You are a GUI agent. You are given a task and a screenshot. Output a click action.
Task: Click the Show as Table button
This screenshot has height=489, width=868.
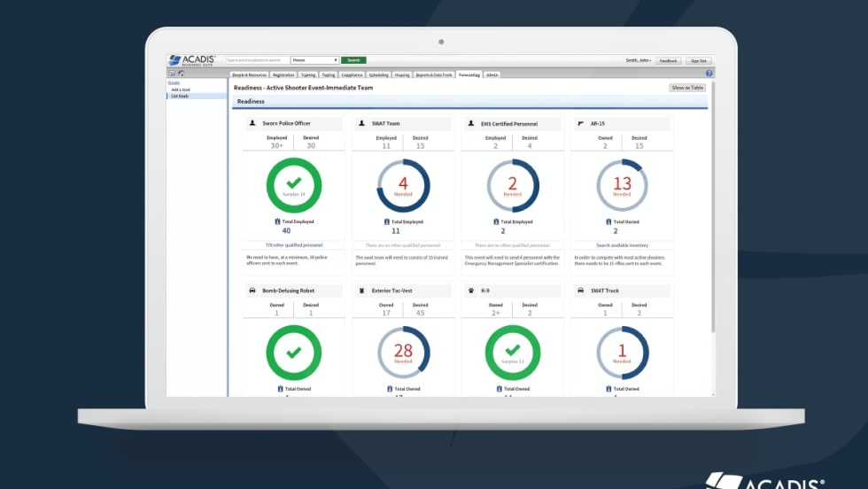pos(687,88)
